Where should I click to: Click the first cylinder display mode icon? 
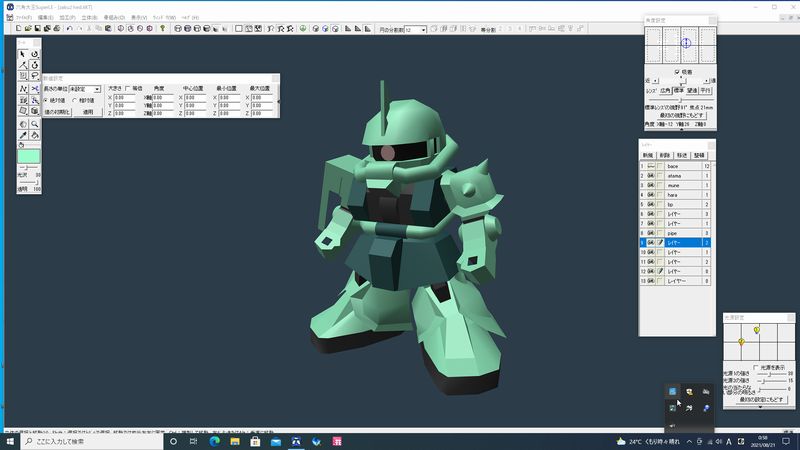tap(178, 29)
